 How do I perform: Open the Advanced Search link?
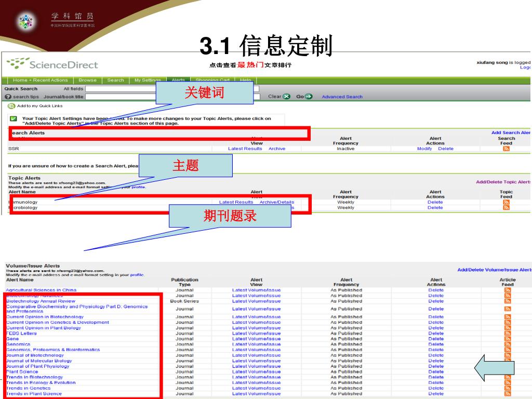[342, 97]
